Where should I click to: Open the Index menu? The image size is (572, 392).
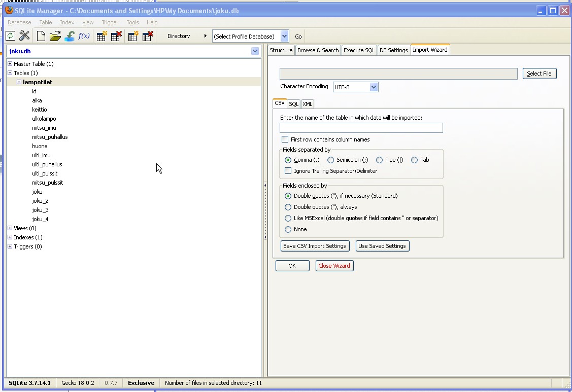[67, 22]
